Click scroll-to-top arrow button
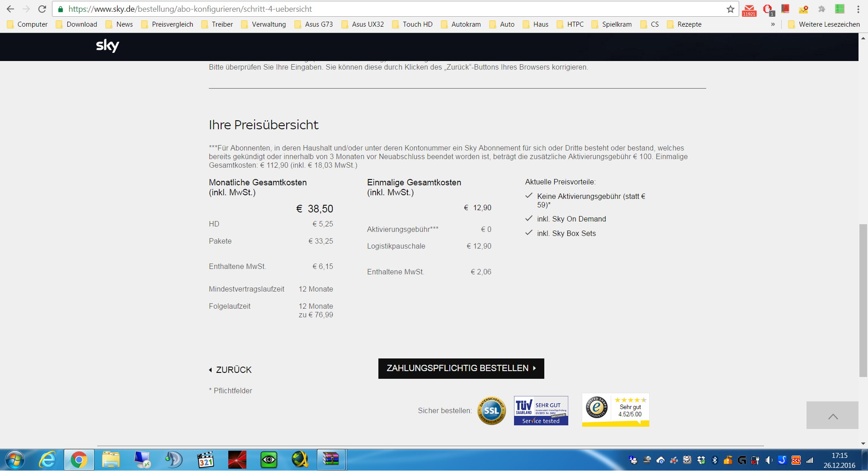The width and height of the screenshot is (868, 471). (832, 415)
